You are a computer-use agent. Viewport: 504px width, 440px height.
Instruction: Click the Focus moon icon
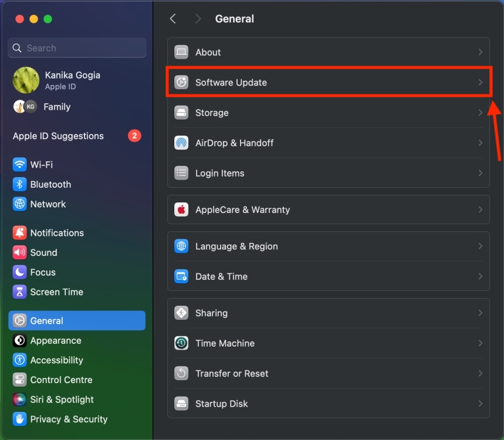click(19, 272)
